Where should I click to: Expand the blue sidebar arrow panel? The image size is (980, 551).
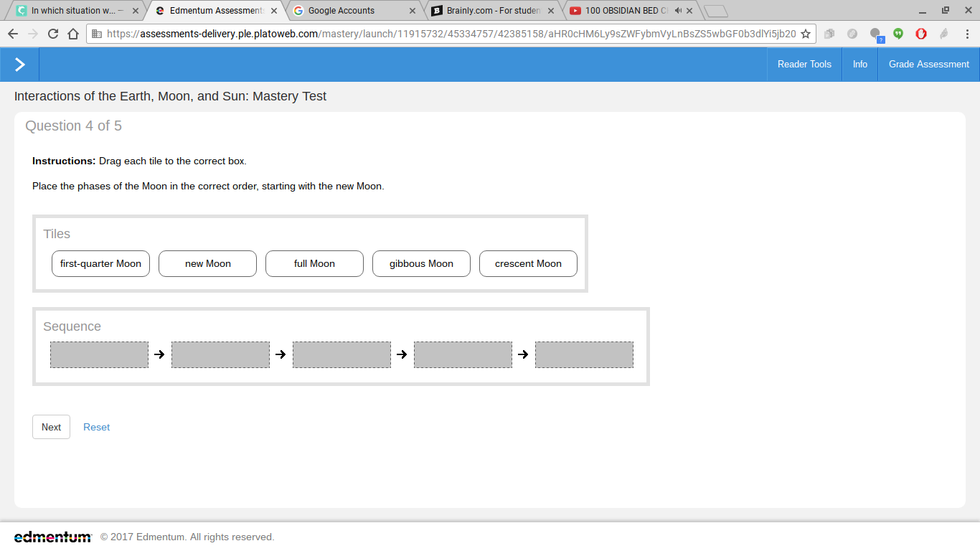pyautogui.click(x=19, y=65)
